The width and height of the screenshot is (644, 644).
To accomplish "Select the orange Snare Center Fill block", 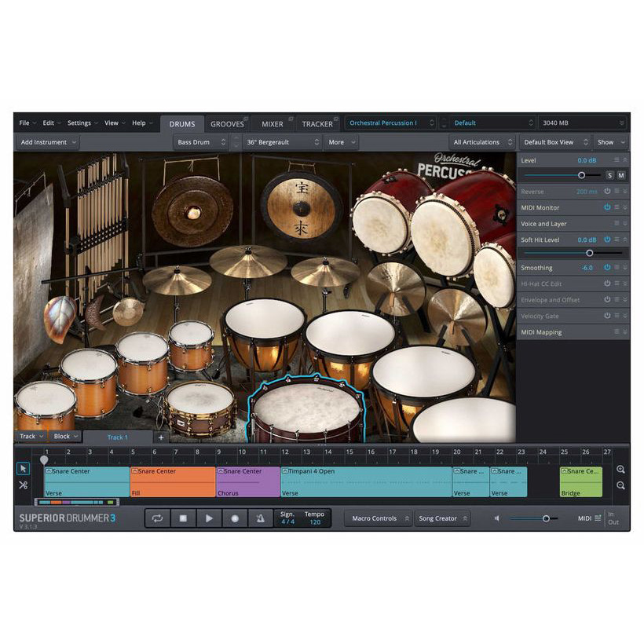I will [x=173, y=481].
